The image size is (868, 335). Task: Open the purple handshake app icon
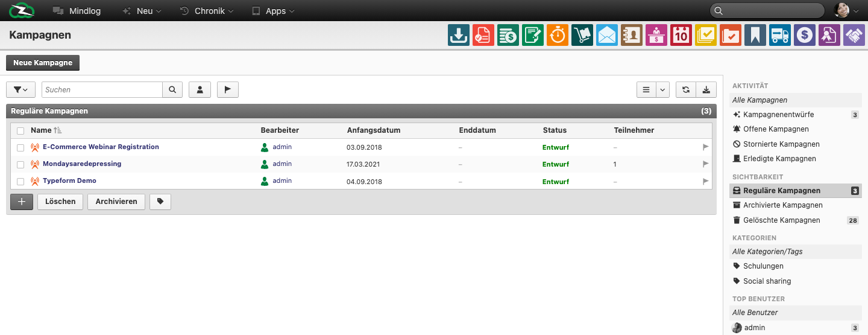coord(854,35)
